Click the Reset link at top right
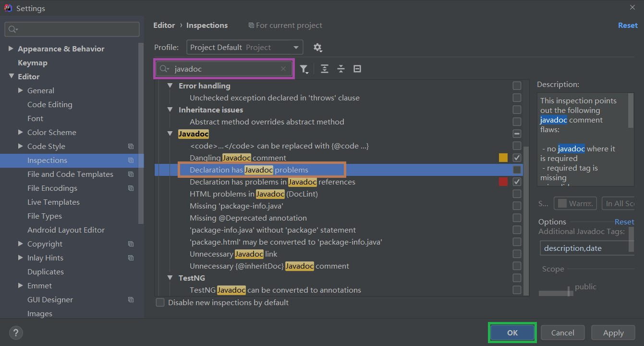The image size is (644, 346). click(x=628, y=25)
